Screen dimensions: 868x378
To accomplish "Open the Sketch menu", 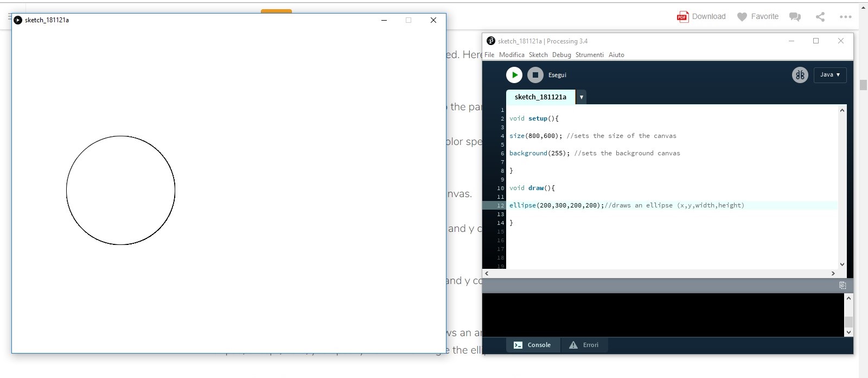I will click(538, 55).
